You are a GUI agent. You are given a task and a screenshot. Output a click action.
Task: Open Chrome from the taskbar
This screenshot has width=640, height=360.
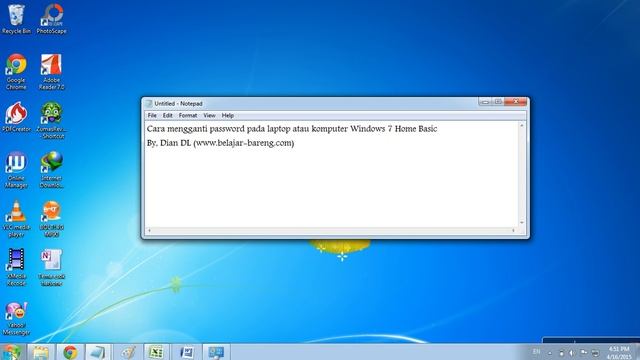pyautogui.click(x=70, y=352)
